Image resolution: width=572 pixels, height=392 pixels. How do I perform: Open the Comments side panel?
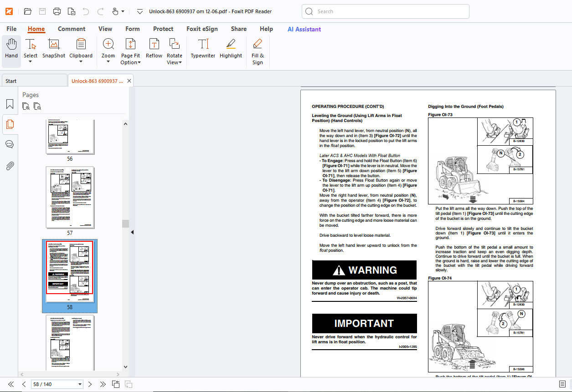point(10,144)
